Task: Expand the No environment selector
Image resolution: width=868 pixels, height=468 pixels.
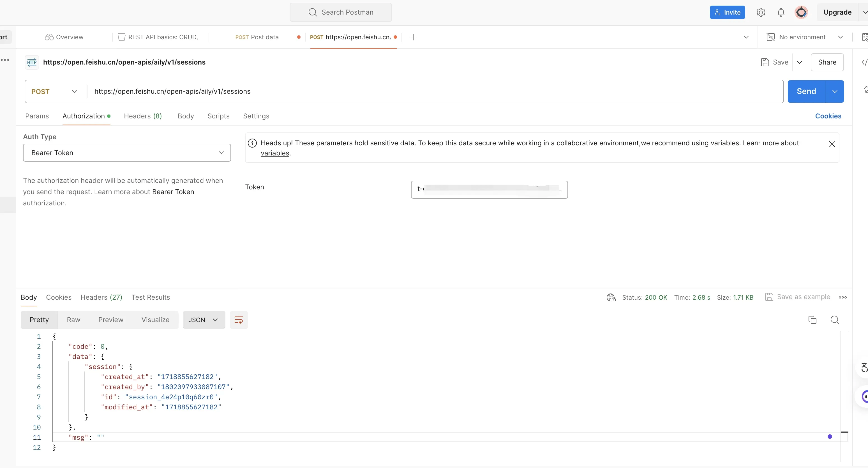Action: pyautogui.click(x=840, y=37)
